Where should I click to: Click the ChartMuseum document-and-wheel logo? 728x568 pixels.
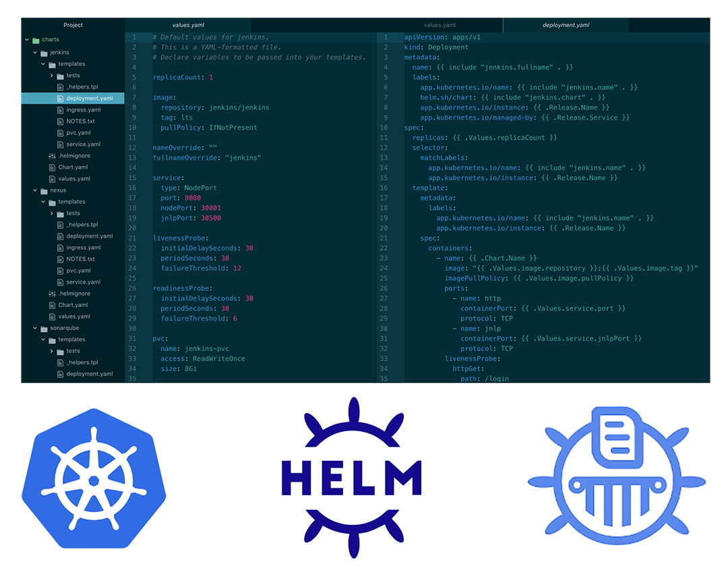(x=617, y=475)
